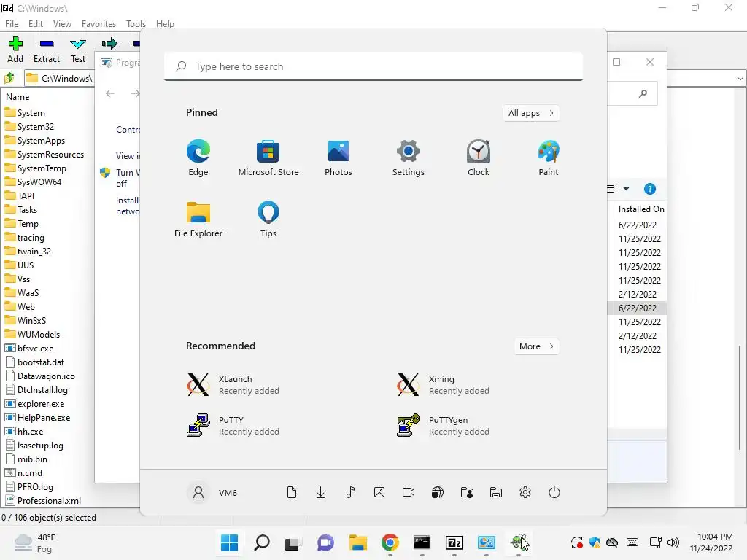Click the 7-Zip Copy arrow icon
This screenshot has width=747, height=560.
point(109,44)
